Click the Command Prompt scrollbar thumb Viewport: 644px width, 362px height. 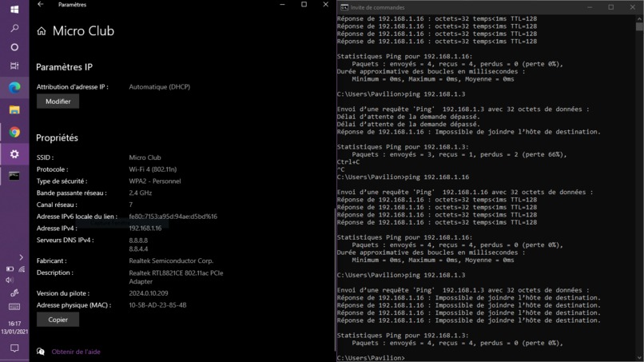[x=639, y=26]
